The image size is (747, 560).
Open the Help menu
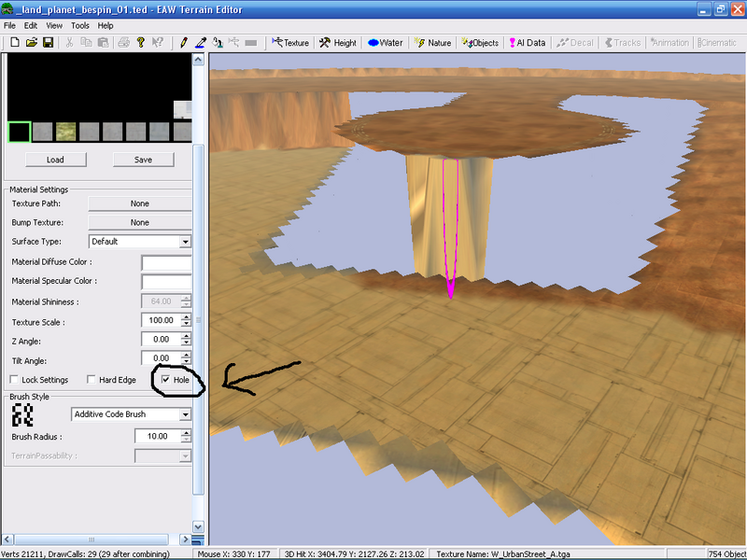click(x=106, y=26)
